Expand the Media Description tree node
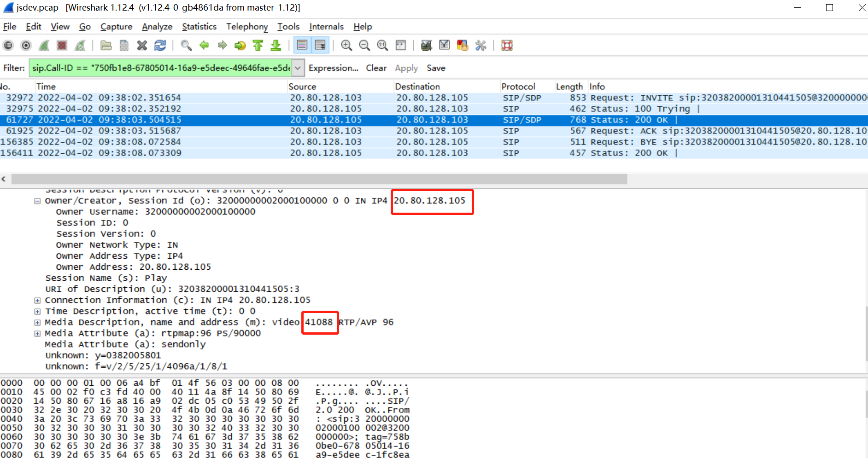 [x=37, y=323]
